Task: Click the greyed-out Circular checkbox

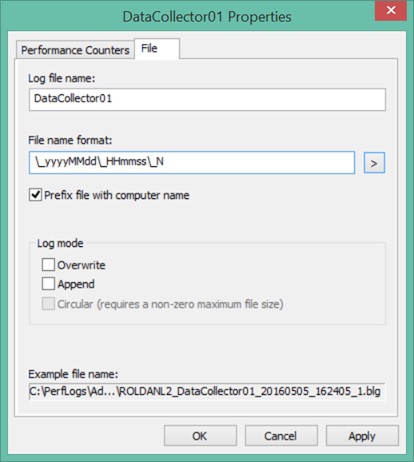Action: [48, 304]
